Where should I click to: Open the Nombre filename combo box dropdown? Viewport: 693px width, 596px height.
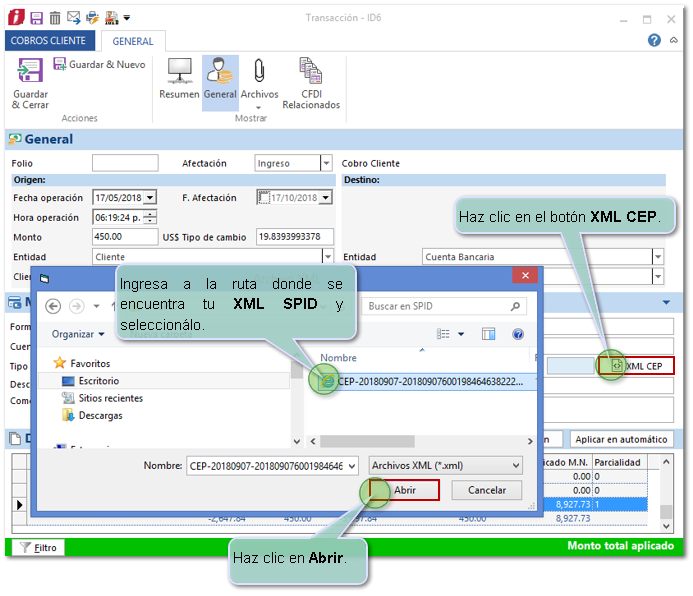pyautogui.click(x=352, y=466)
